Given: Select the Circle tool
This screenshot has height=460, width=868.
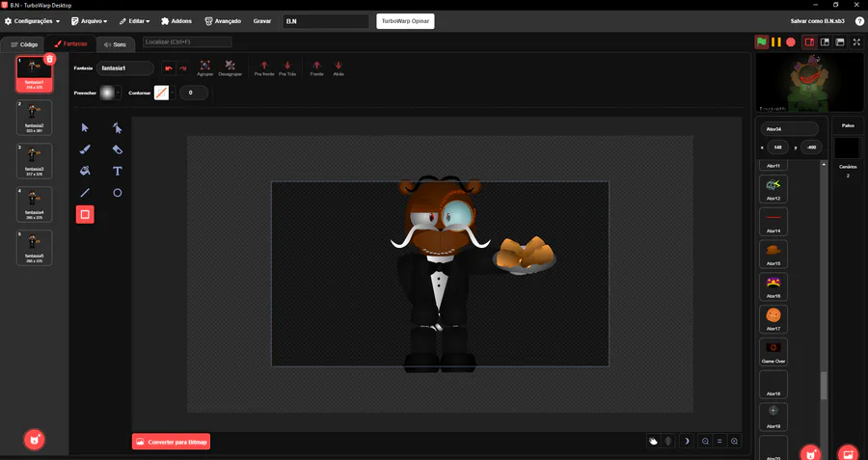Looking at the screenshot, I should (x=118, y=193).
